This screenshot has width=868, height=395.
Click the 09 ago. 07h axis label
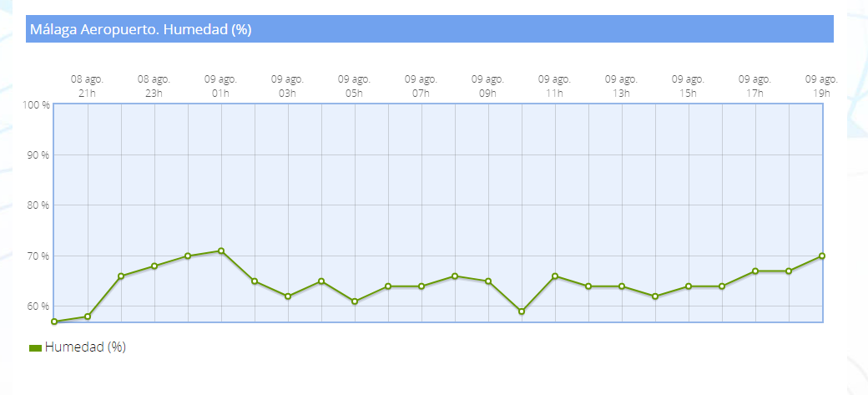421,86
